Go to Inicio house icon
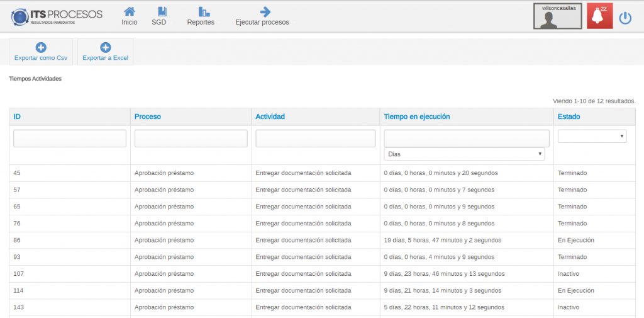 click(130, 11)
